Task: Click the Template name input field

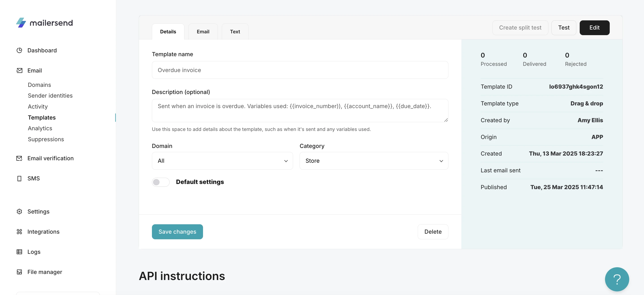Action: (x=300, y=70)
